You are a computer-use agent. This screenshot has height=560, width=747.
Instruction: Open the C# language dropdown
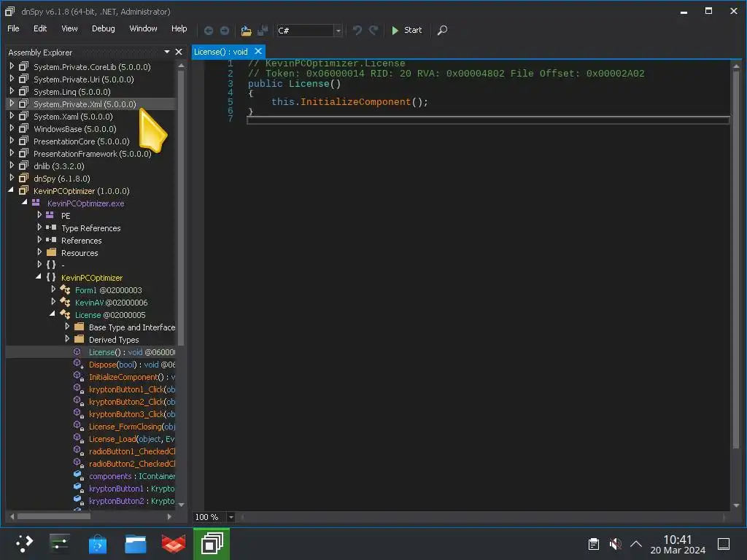tap(338, 31)
